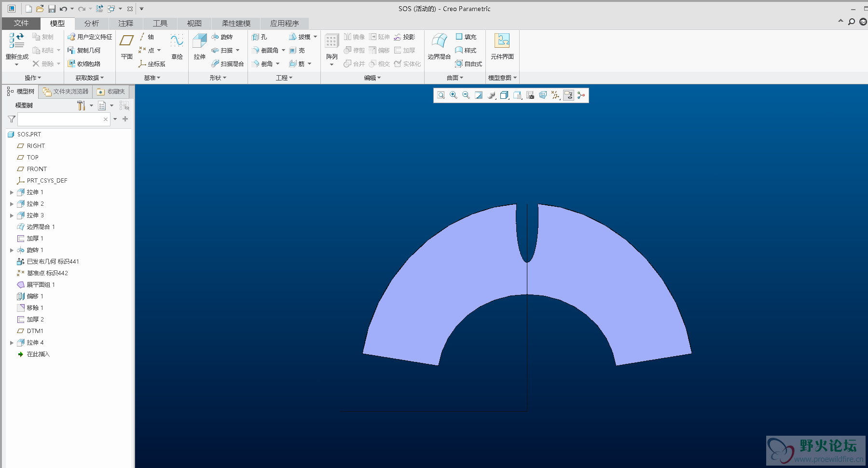Click the Project (投影) tool
The width and height of the screenshot is (868, 468).
click(x=404, y=37)
